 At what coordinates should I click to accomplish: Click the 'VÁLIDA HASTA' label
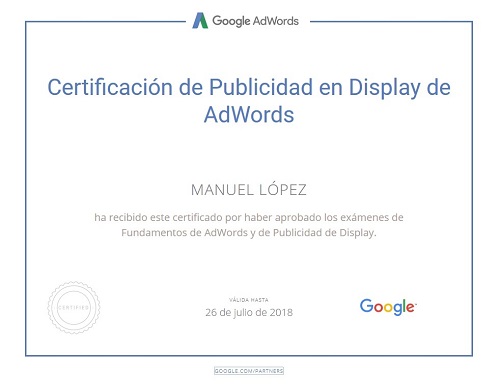[249, 300]
